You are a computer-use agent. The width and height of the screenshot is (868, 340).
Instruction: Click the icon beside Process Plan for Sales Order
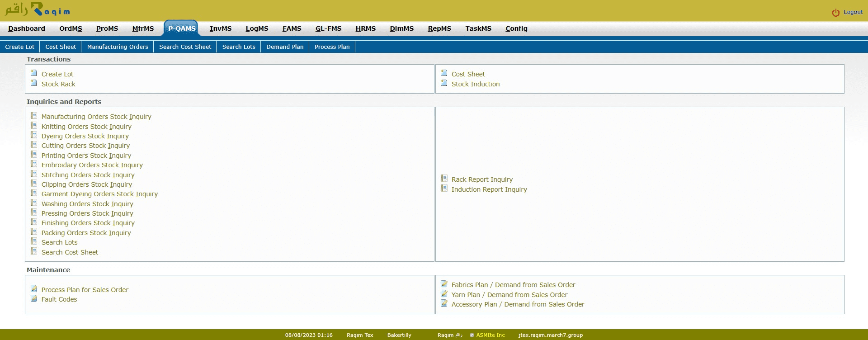(34, 289)
